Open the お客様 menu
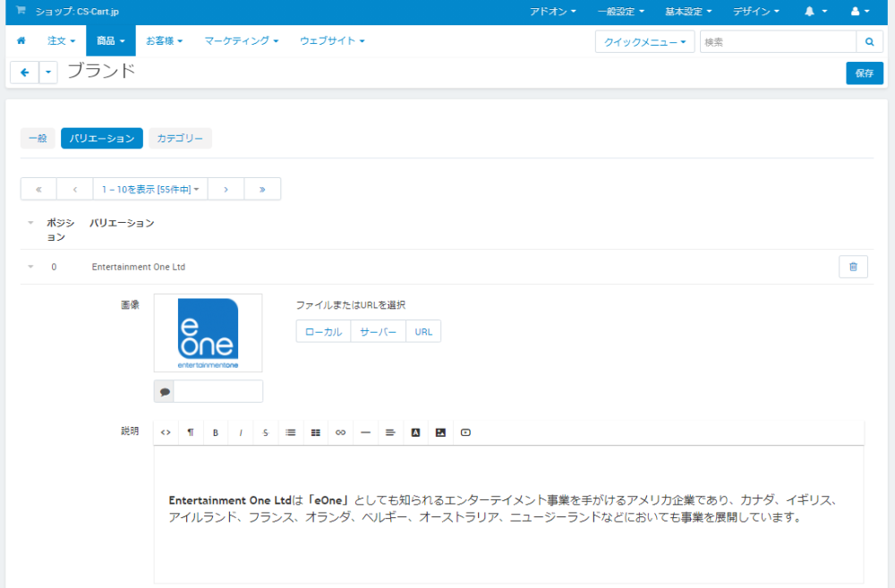Viewport: 895px width, 588px height. [164, 40]
